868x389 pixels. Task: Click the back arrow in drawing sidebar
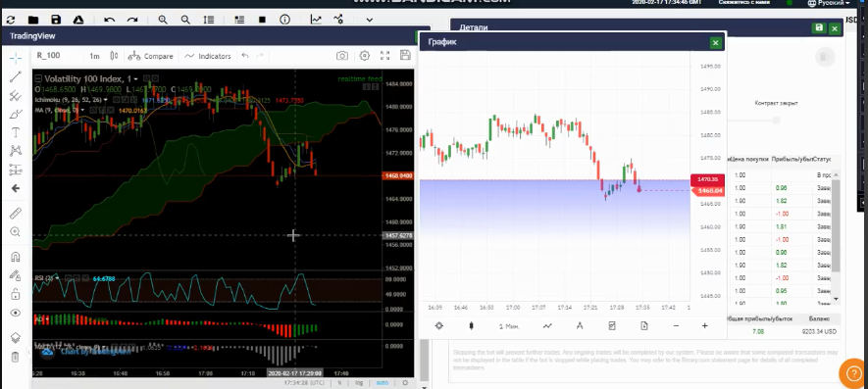click(x=16, y=189)
